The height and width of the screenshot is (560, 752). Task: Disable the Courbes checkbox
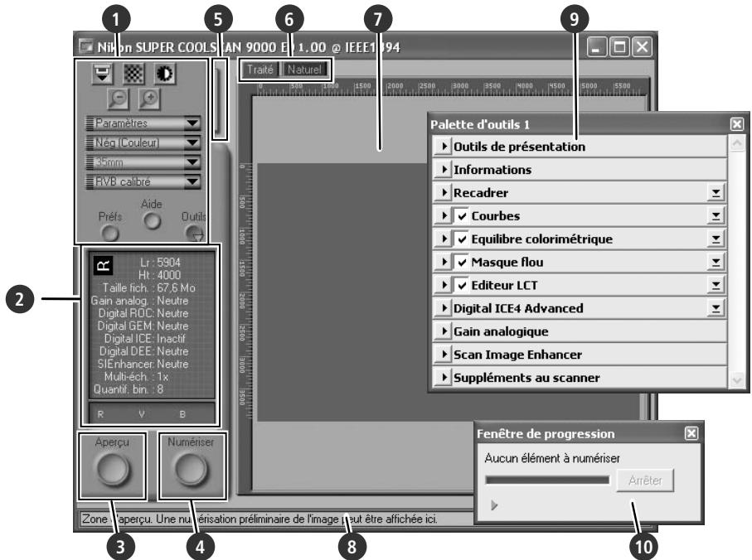pyautogui.click(x=463, y=216)
